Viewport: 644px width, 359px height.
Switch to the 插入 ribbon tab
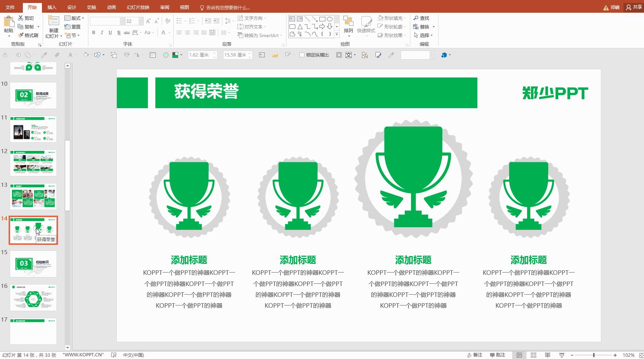(52, 7)
